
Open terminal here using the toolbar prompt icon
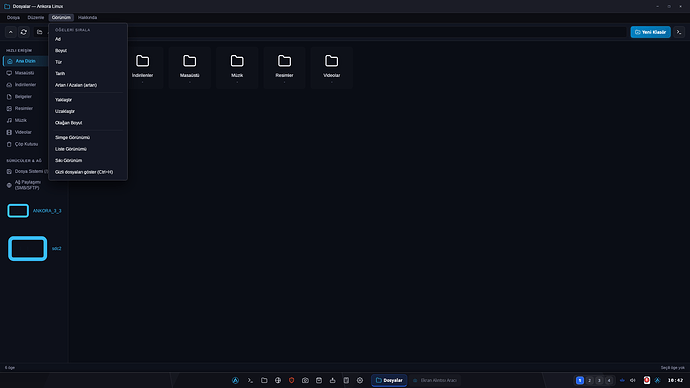679,32
